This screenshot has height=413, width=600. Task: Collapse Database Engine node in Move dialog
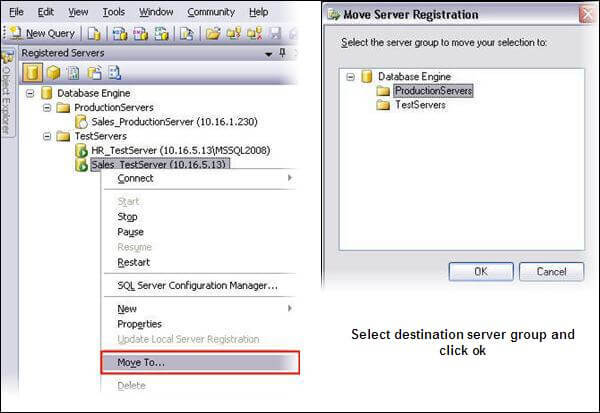[x=350, y=77]
